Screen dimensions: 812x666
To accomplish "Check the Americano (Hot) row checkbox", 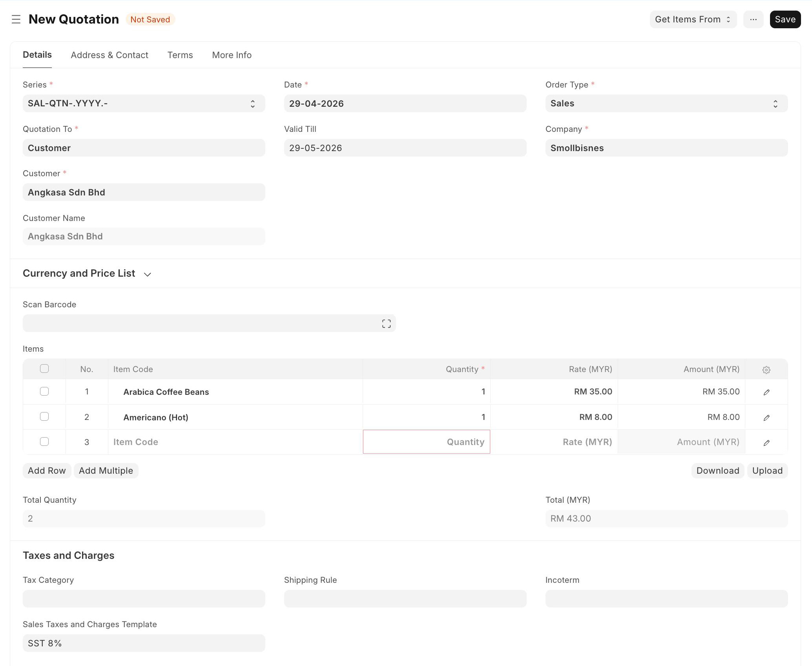I will click(44, 416).
